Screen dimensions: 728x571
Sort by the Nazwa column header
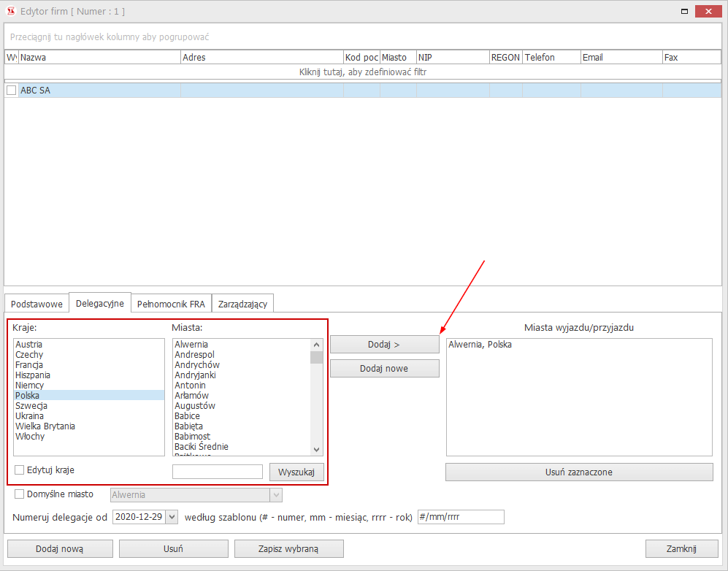coord(99,58)
